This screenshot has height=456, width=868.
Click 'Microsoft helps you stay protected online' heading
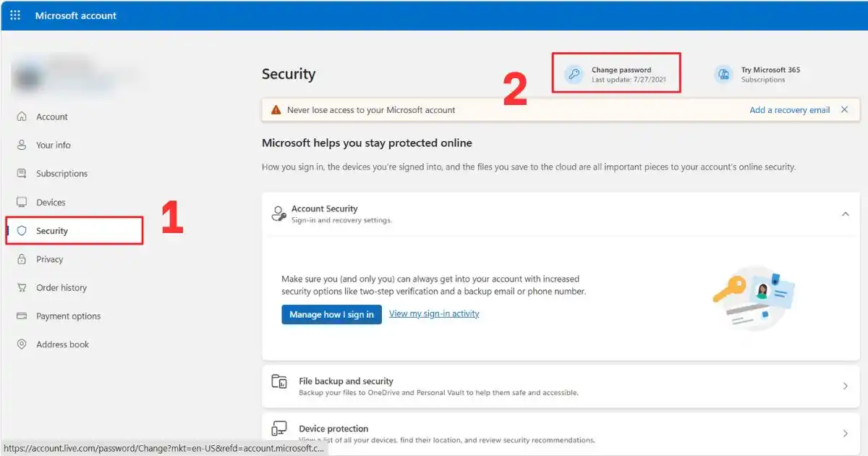367,143
